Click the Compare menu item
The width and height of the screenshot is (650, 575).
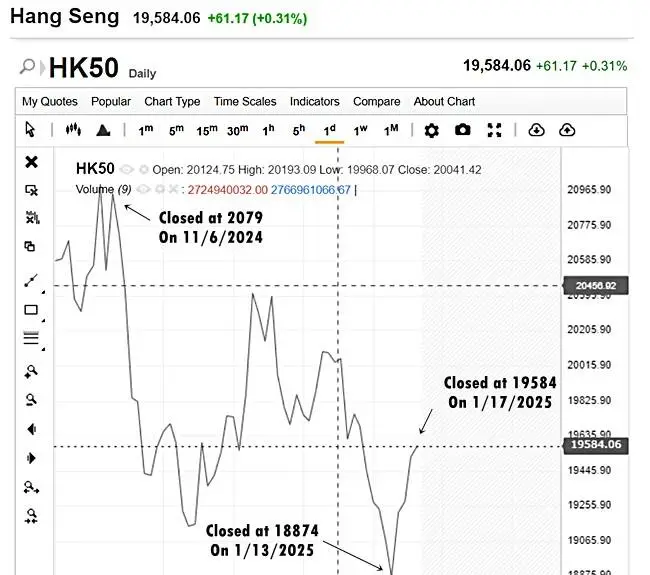376,101
